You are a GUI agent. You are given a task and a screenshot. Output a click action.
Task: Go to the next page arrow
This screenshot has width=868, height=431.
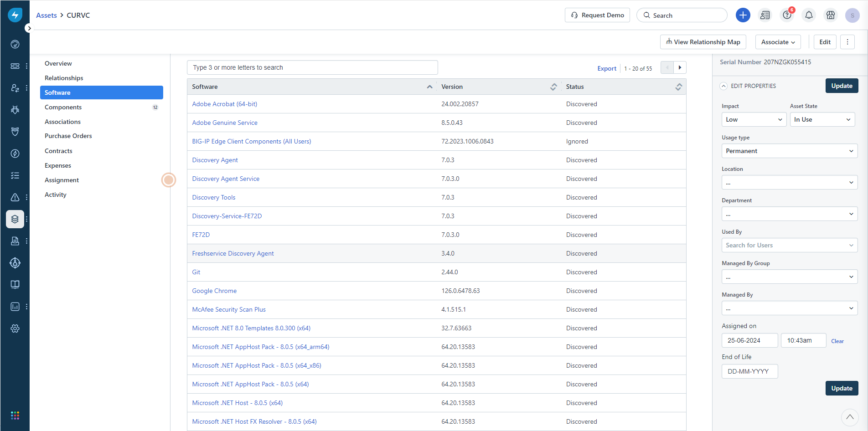point(680,67)
